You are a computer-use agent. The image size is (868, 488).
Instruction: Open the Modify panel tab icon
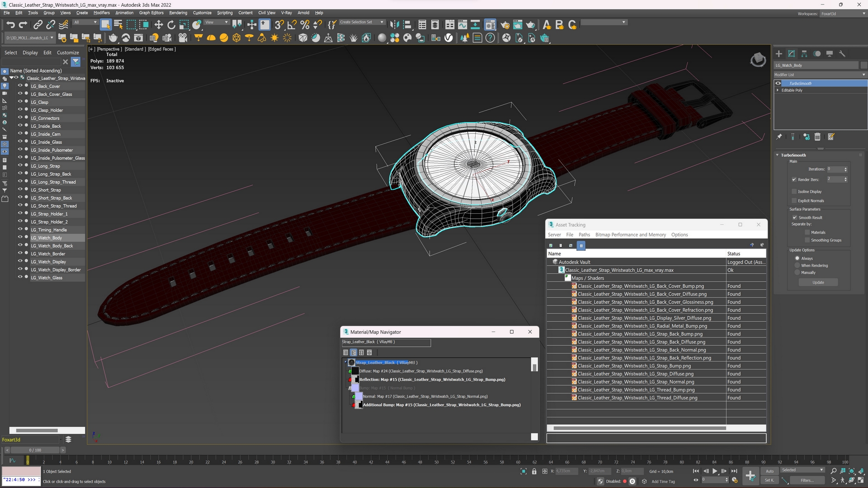coord(791,54)
